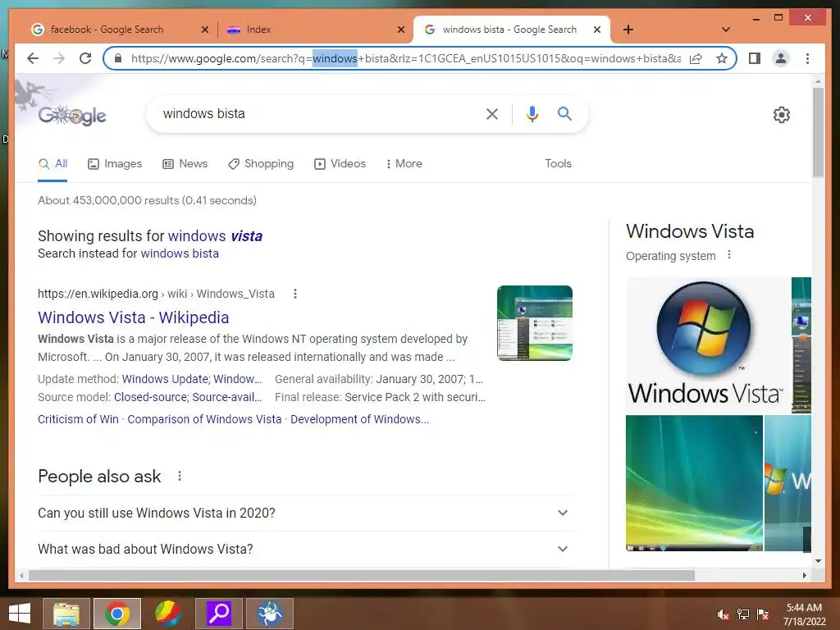The height and width of the screenshot is (630, 840).
Task: Open Criticism of Win sublink
Action: [x=78, y=419]
